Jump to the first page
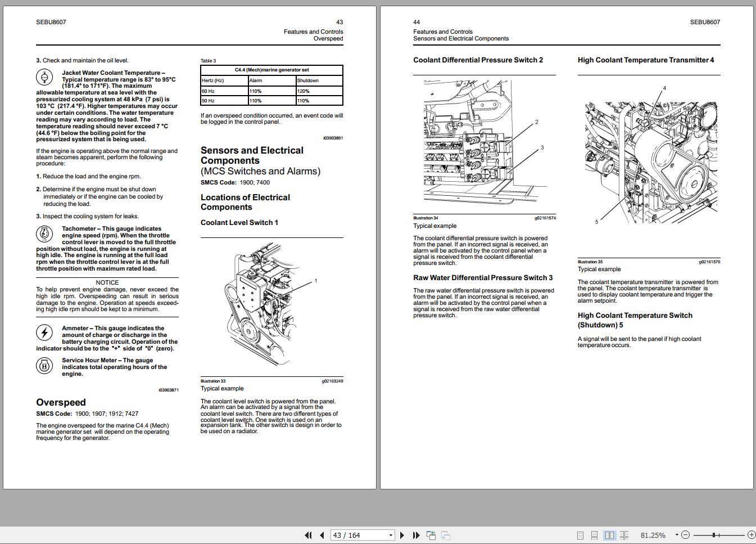This screenshot has width=756, height=544. tap(308, 535)
